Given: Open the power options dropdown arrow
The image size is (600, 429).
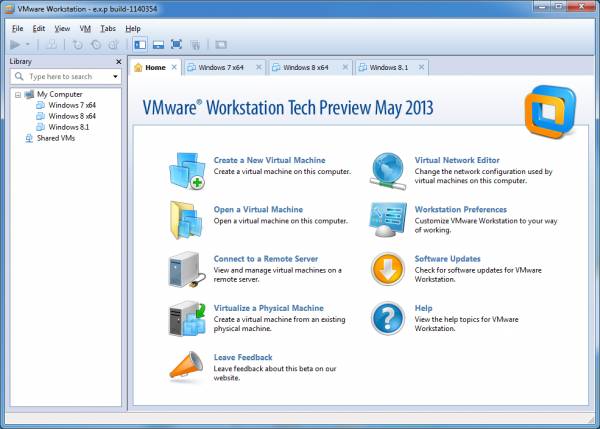Looking at the screenshot, I should point(28,45).
